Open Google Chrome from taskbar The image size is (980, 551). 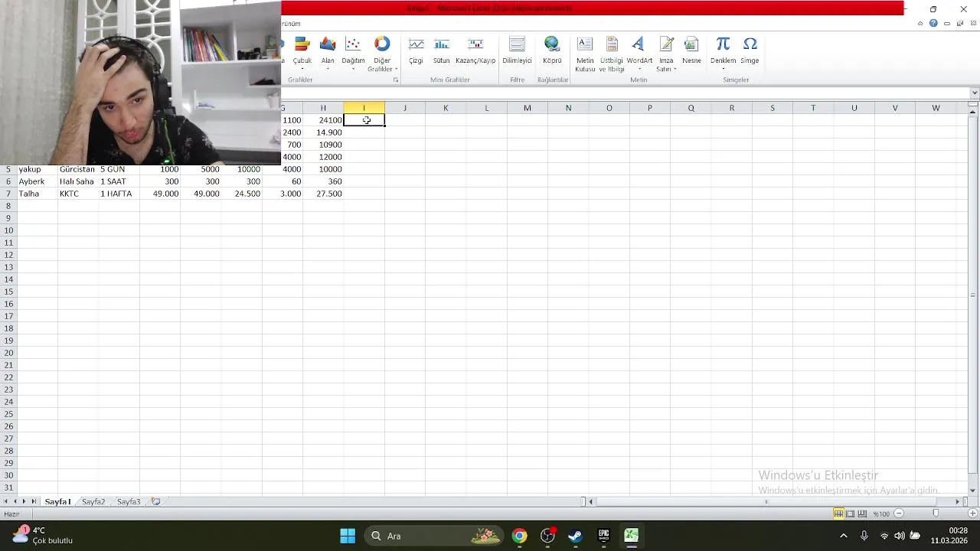[x=520, y=536]
